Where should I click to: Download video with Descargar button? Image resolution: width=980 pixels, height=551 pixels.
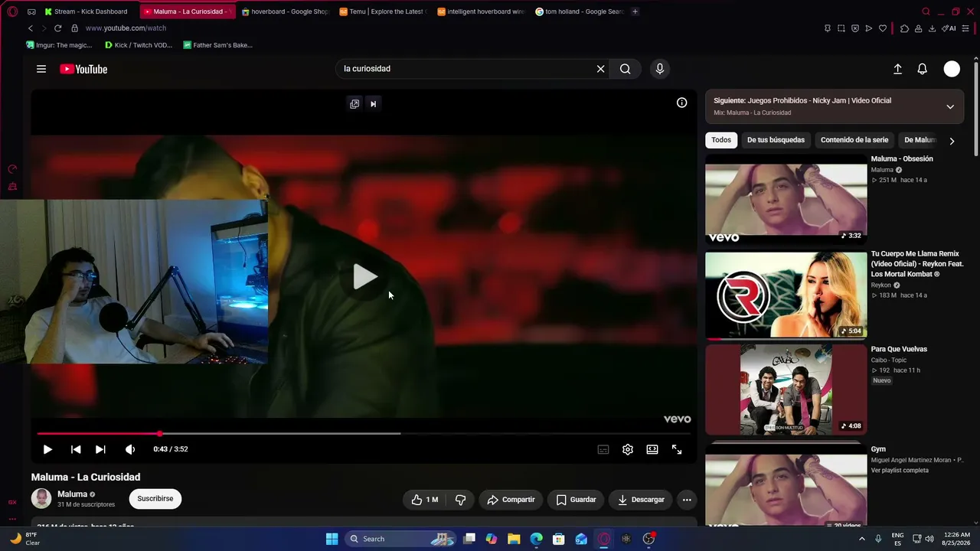pyautogui.click(x=641, y=500)
